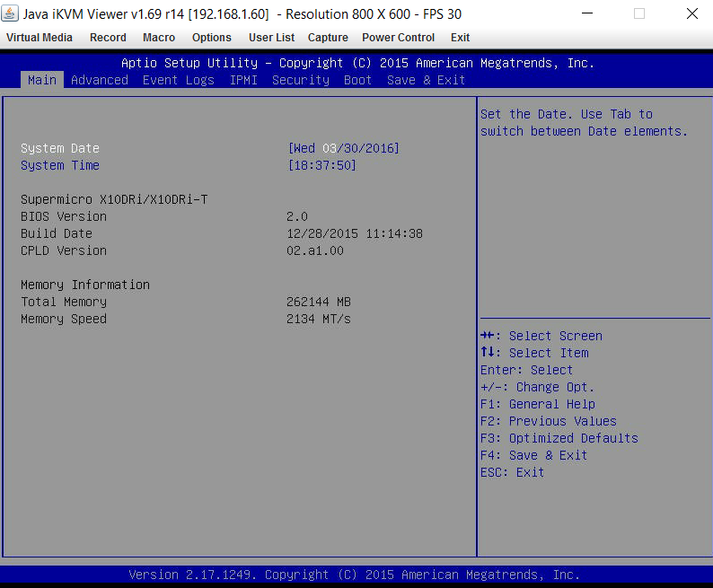Image resolution: width=713 pixels, height=588 pixels.
Task: Go to Save & Exit tab
Action: (x=427, y=80)
